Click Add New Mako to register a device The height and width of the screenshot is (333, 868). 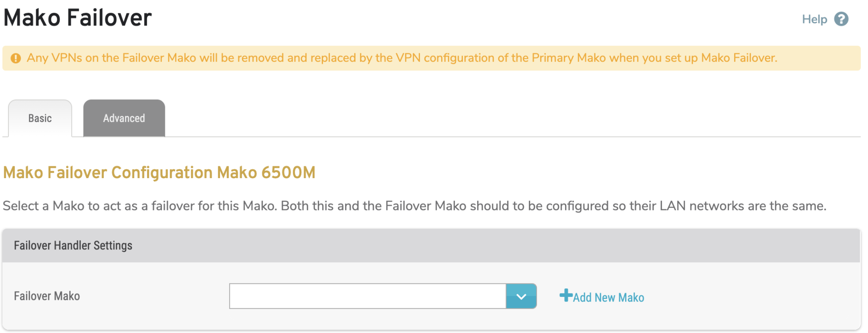click(x=608, y=297)
